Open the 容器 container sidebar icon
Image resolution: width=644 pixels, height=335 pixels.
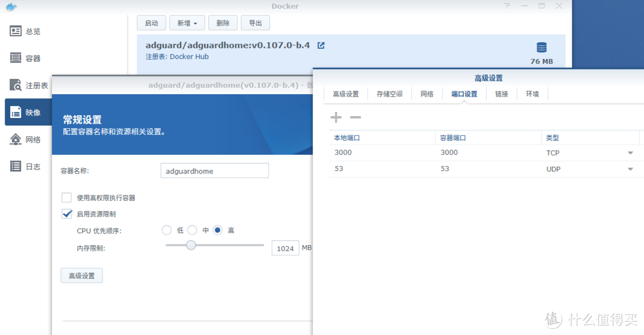click(x=16, y=58)
